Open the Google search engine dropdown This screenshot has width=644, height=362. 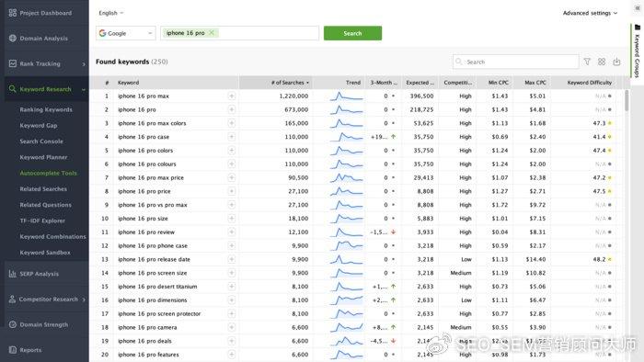click(x=126, y=33)
